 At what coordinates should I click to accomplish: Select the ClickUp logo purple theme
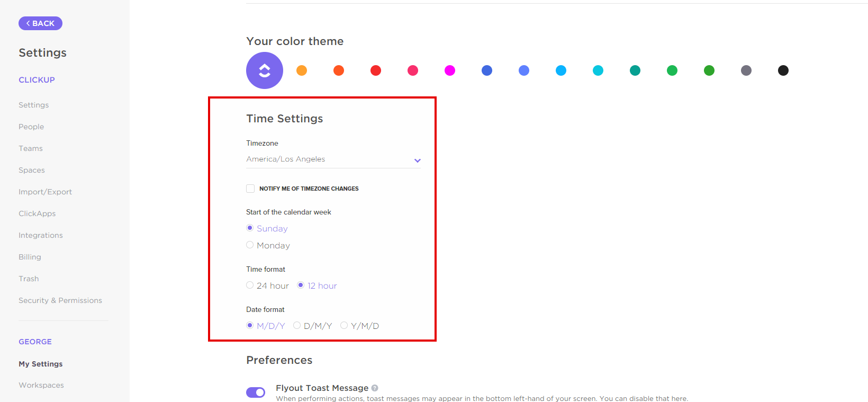pos(265,70)
